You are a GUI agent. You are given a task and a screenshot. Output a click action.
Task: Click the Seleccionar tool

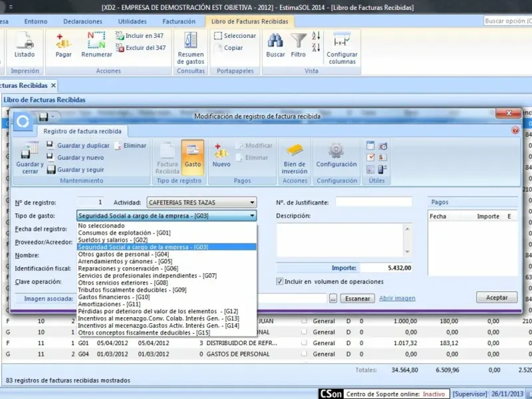[235, 36]
